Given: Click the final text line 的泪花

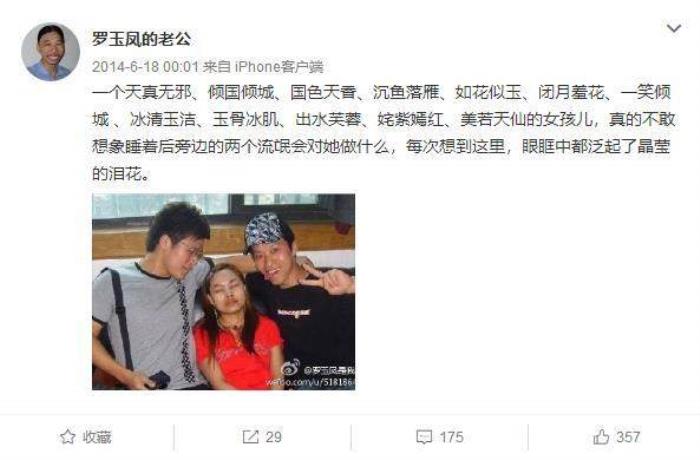Looking at the screenshot, I should (x=121, y=173).
